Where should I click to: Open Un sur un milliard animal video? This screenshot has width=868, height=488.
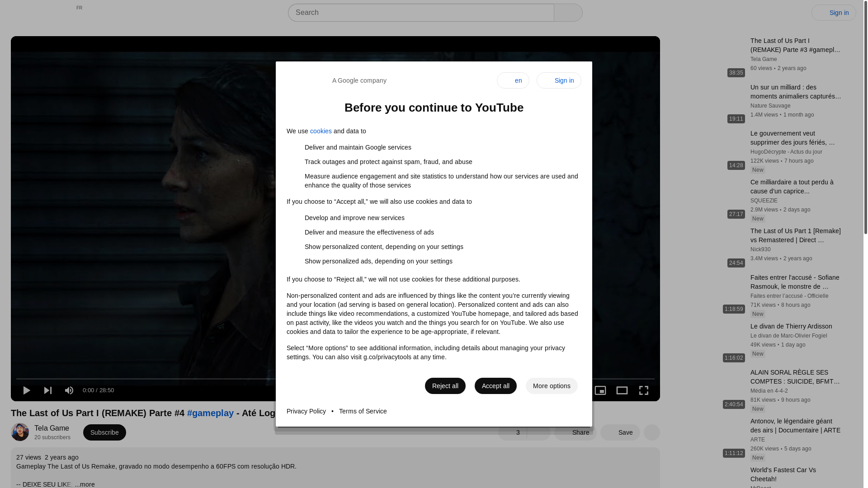(x=796, y=92)
